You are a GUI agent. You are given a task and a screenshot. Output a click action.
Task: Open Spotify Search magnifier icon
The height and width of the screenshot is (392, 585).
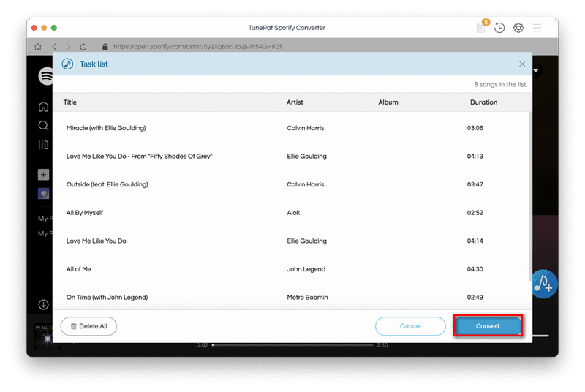(43, 126)
